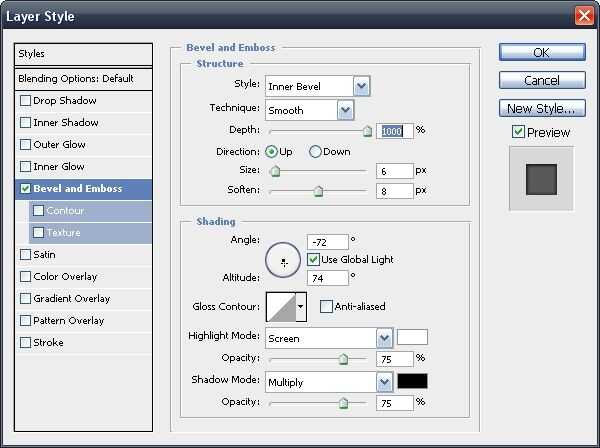Select Blending Options: Default
600x448 pixels.
point(83,79)
